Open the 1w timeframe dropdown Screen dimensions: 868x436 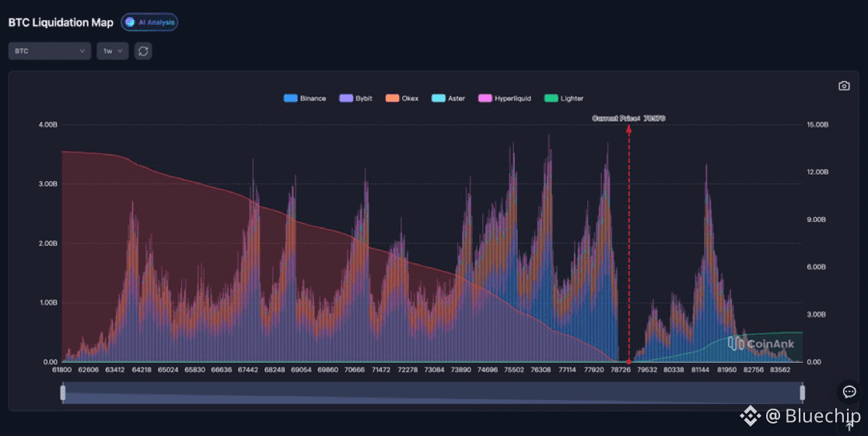113,51
